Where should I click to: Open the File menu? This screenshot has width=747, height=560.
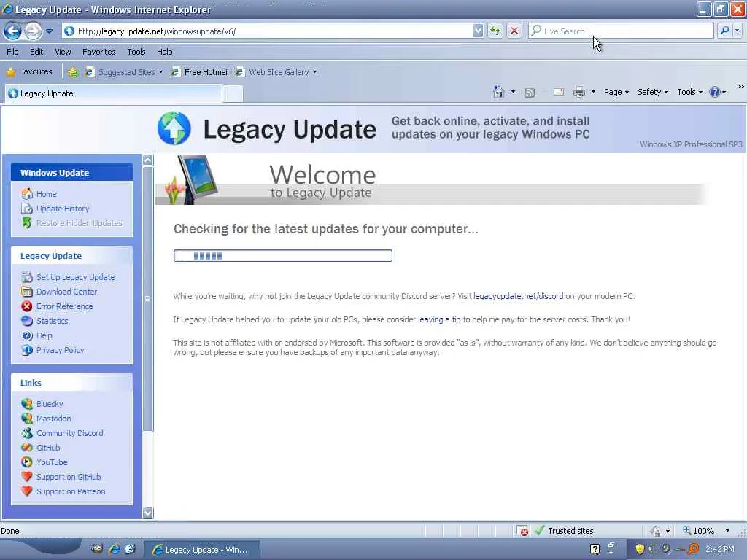[12, 52]
